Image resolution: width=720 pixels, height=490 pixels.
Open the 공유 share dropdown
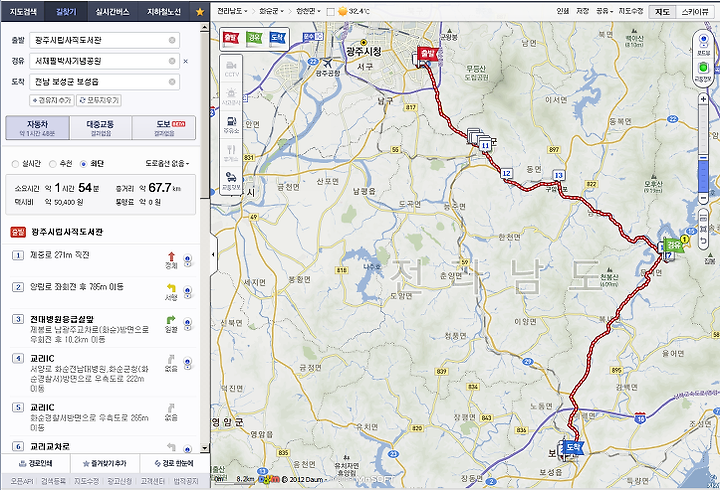(x=604, y=11)
